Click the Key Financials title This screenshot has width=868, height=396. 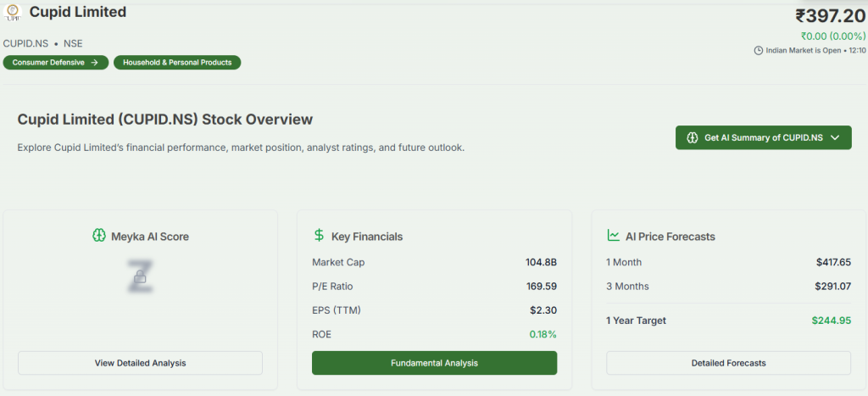367,237
